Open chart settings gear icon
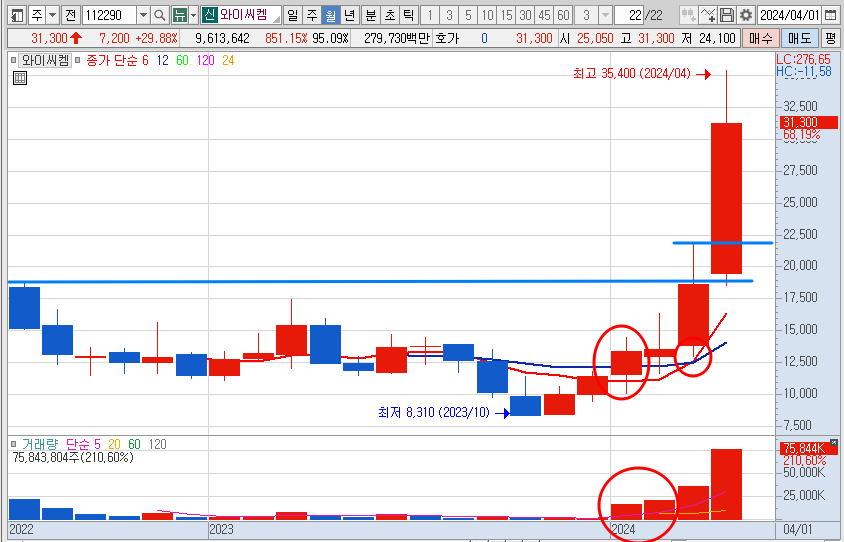Viewport: 844px width, 542px height. coord(745,15)
